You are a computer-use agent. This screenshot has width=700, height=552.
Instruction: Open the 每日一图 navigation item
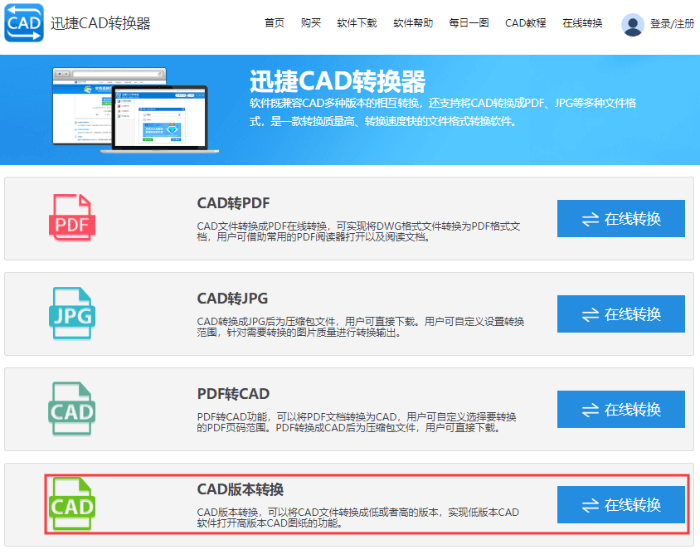[x=469, y=23]
